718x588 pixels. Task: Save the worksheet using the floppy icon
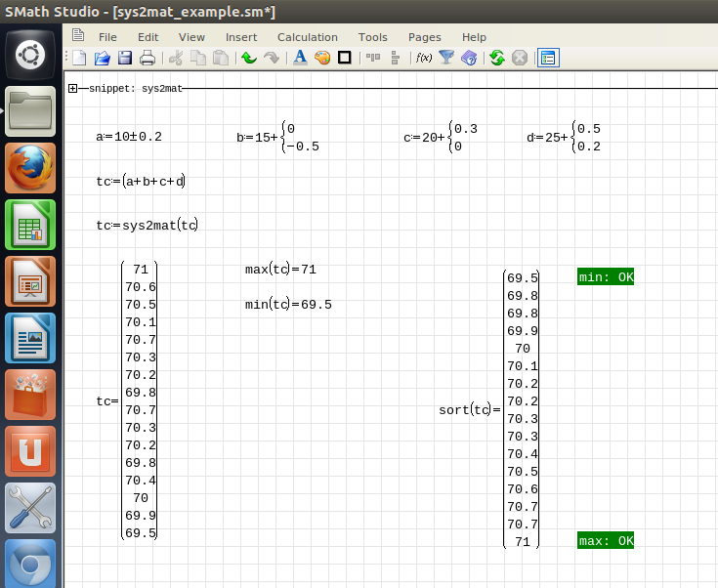(x=125, y=58)
